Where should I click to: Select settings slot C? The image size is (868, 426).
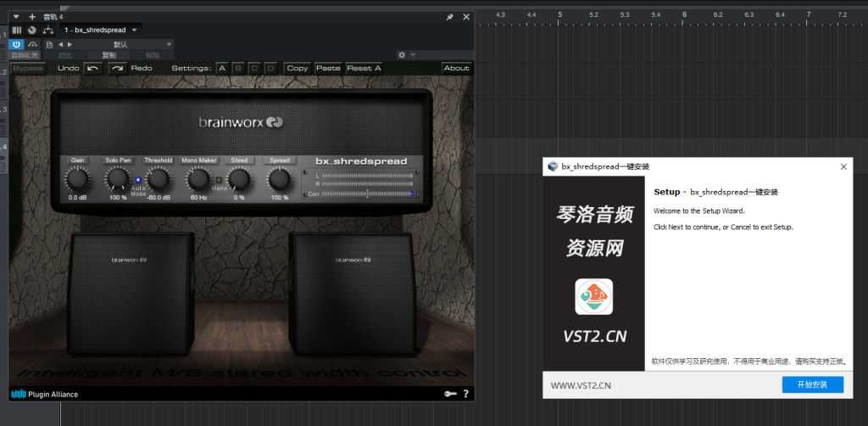254,68
